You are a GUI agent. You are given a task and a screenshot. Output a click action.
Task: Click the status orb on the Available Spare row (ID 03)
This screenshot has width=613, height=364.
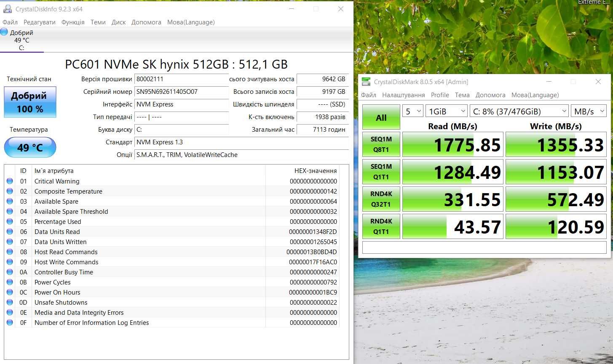(10, 202)
